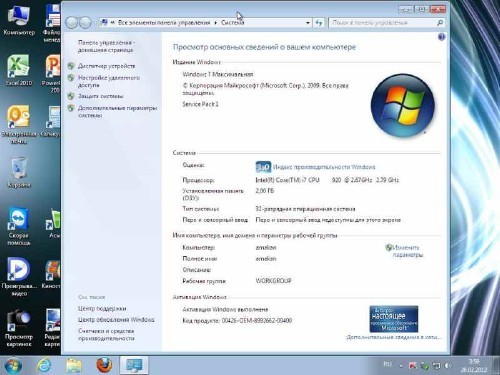Show hidden tray icons arrow
500x375 pixels.
tap(401, 366)
